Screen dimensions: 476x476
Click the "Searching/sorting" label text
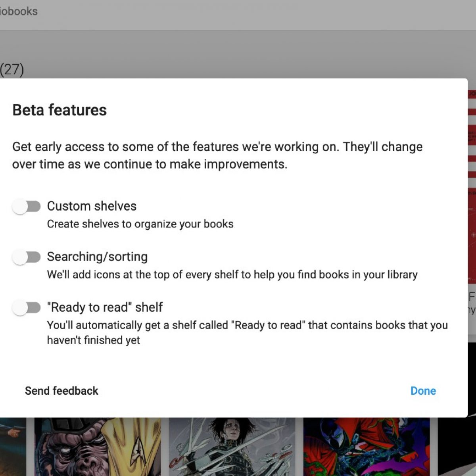[x=97, y=257]
